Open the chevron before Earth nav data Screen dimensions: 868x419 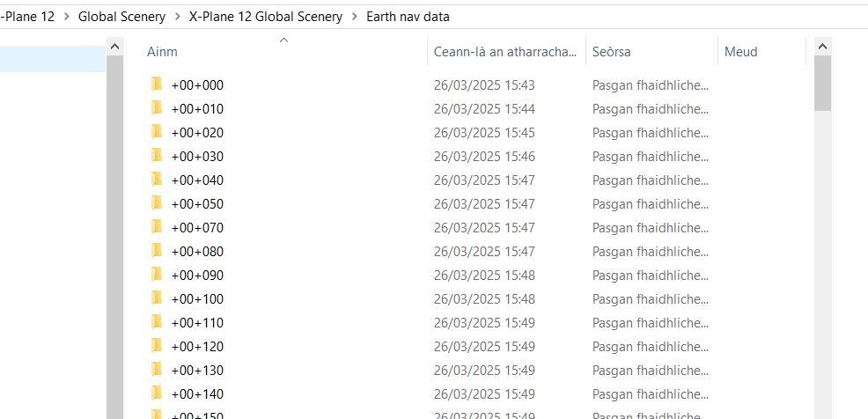coord(354,17)
